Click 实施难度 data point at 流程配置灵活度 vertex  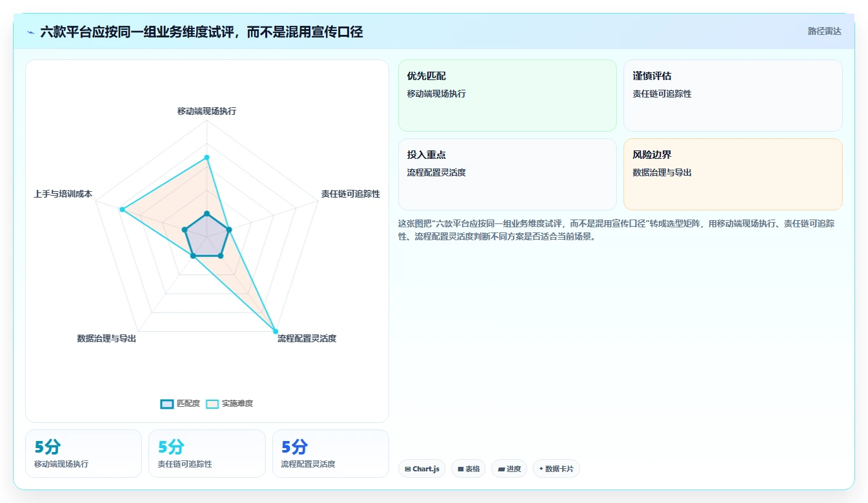[276, 331]
